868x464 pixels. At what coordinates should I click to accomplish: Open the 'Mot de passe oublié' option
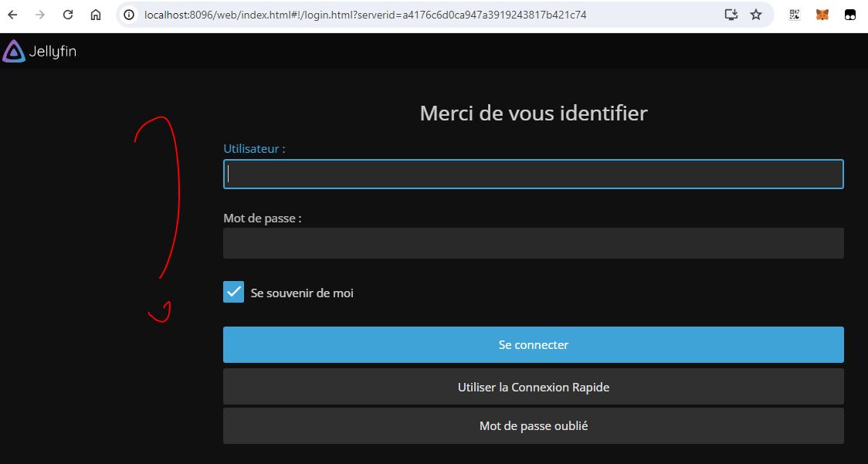point(533,425)
